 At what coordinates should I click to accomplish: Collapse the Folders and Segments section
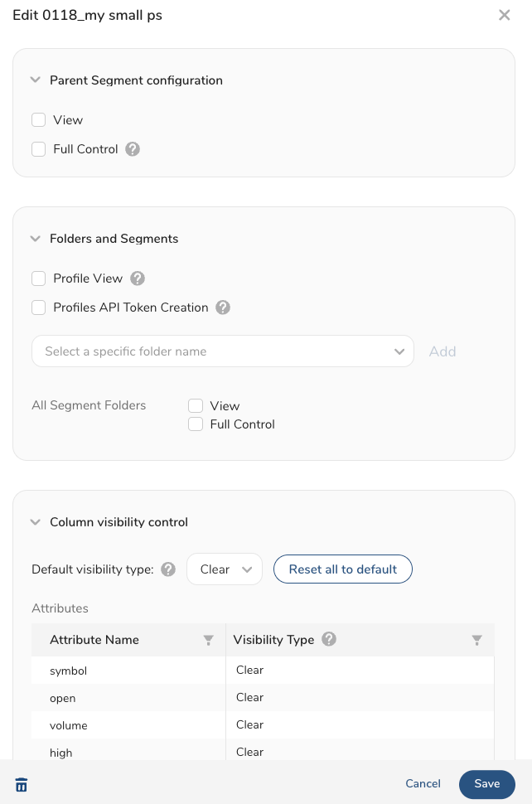pyautogui.click(x=35, y=239)
